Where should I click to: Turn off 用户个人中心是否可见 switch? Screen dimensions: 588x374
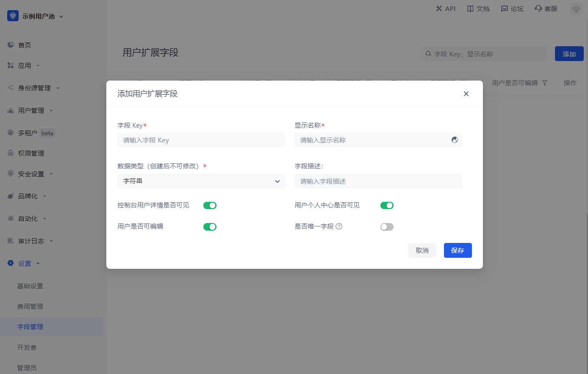[x=387, y=206]
